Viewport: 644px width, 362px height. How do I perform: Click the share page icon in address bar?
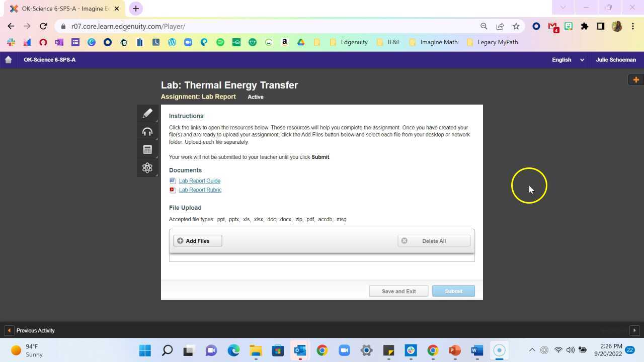(500, 26)
